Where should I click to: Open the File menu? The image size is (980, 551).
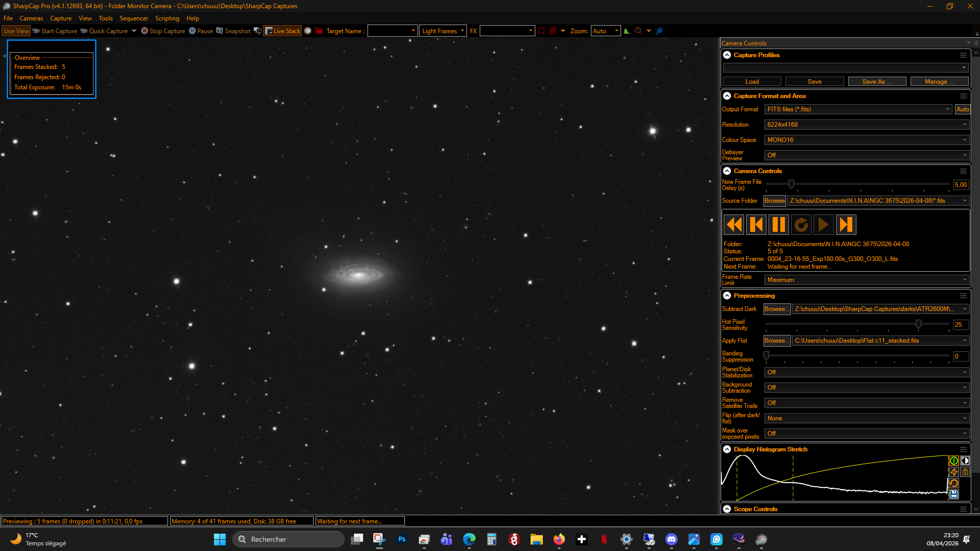(8, 18)
